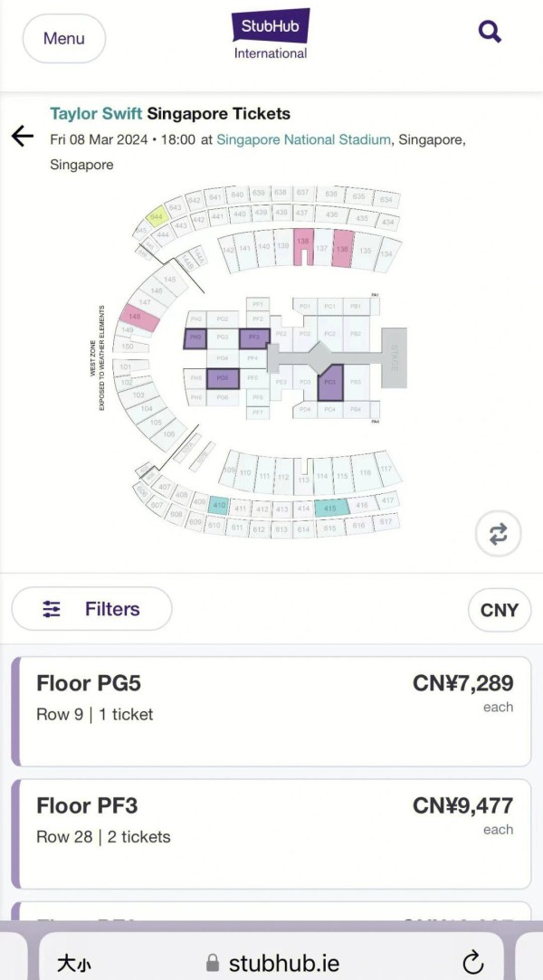Go back using the left arrow
Viewport: 543px width, 980px height.
click(x=23, y=137)
